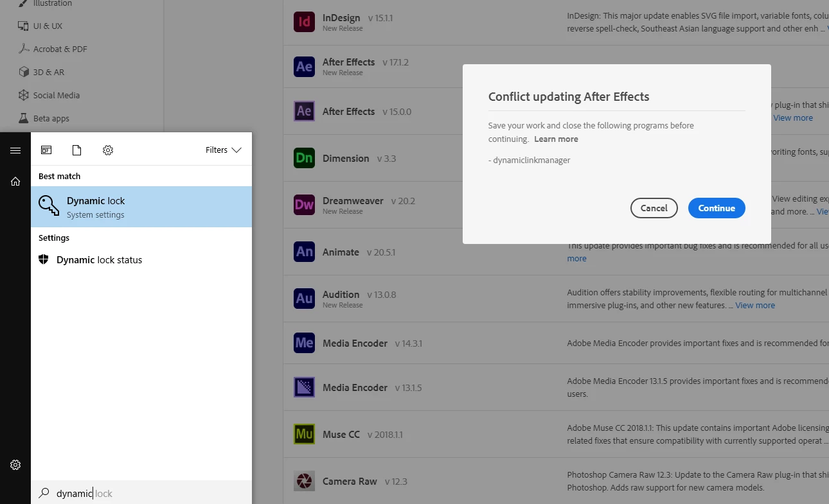Click the Media Encoder v13.1.5 icon
Viewport: 829px width, 504px height.
(x=304, y=387)
